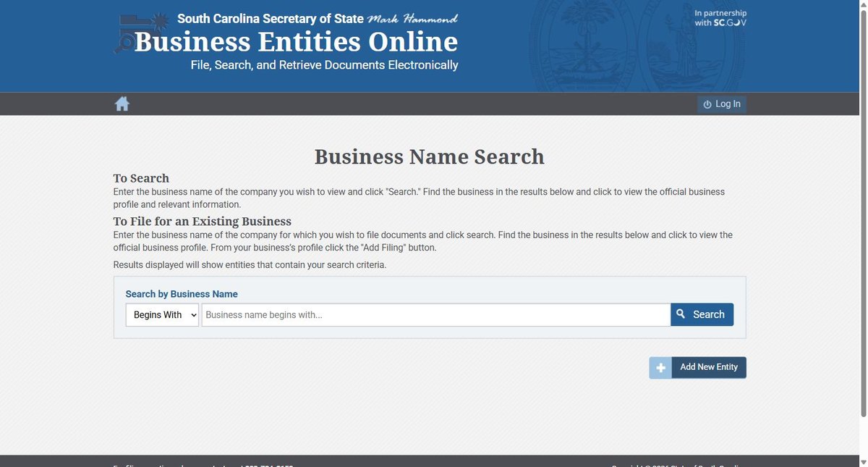Image resolution: width=868 pixels, height=467 pixels.
Task: Go to the home page via house icon
Action: (122, 104)
